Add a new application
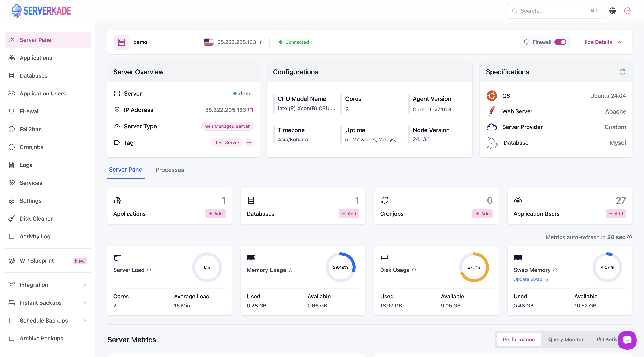Screen dimensions: 644x357 coord(215,214)
